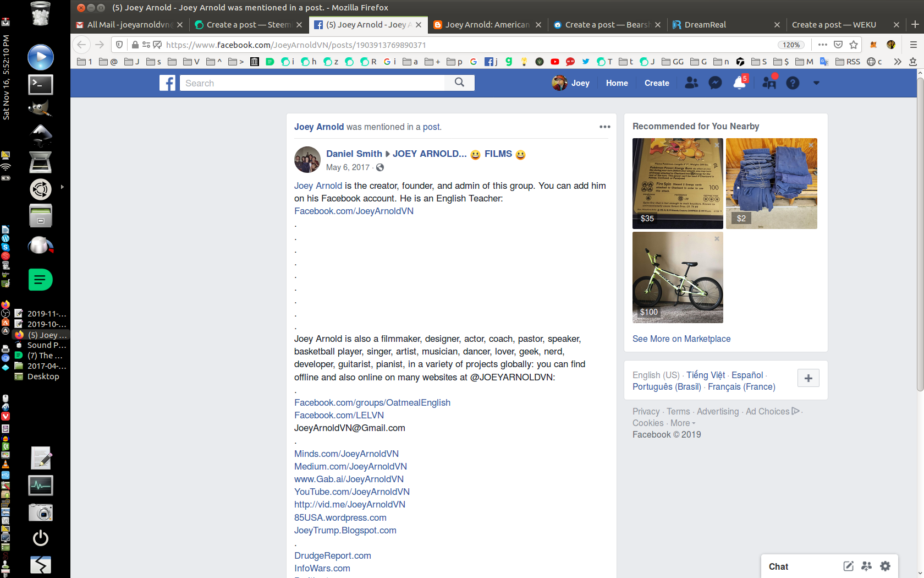Click the YouTube bookmark icon in the toolbar
This screenshot has height=578, width=924.
555,62
